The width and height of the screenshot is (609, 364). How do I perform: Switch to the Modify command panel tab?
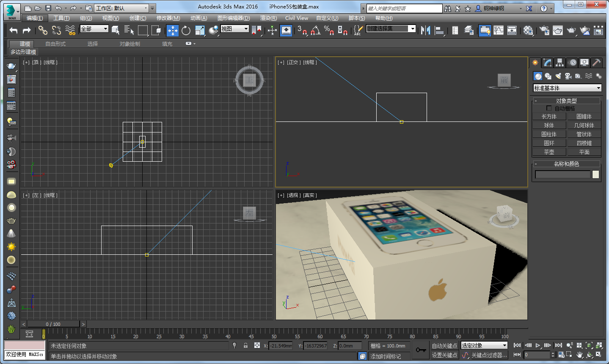click(x=548, y=63)
